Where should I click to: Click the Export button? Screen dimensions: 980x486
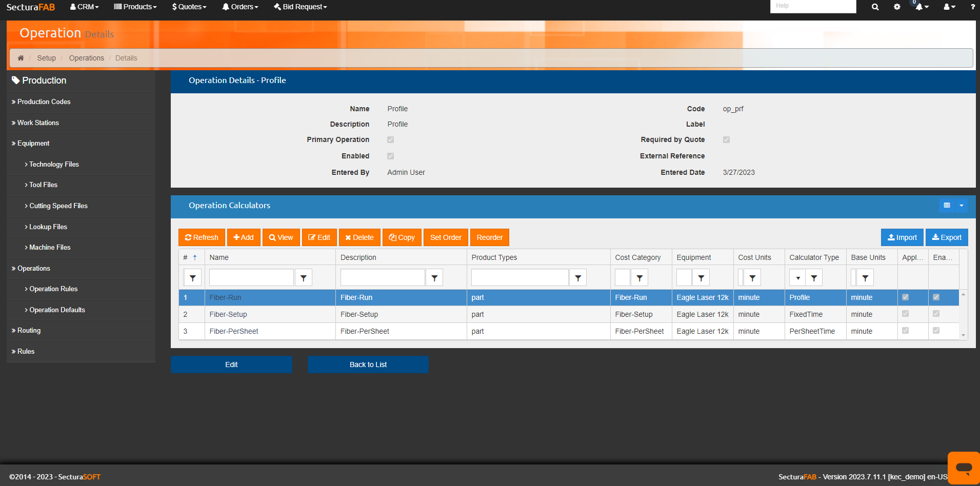(947, 237)
